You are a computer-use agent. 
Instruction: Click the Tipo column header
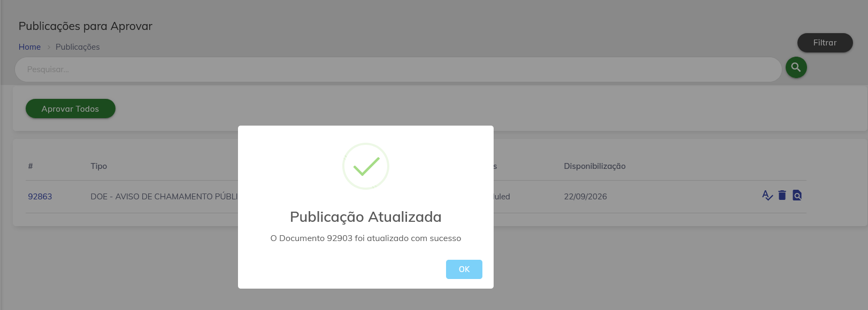click(99, 166)
